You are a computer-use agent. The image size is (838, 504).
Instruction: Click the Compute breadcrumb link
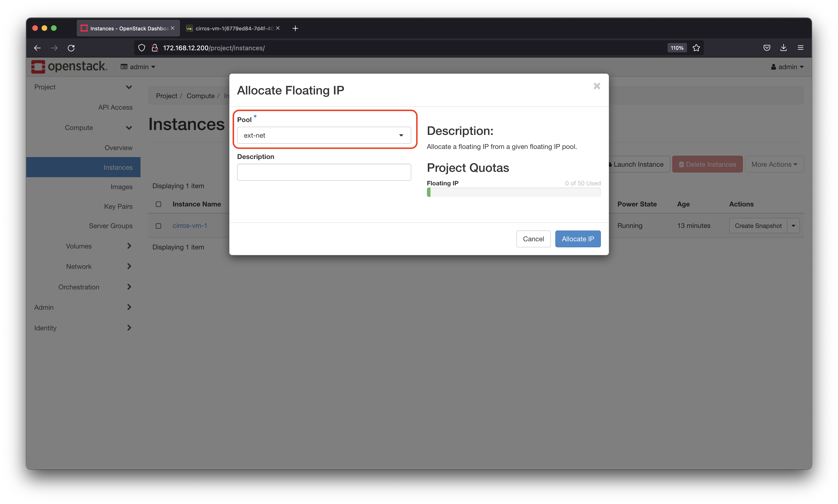point(200,96)
